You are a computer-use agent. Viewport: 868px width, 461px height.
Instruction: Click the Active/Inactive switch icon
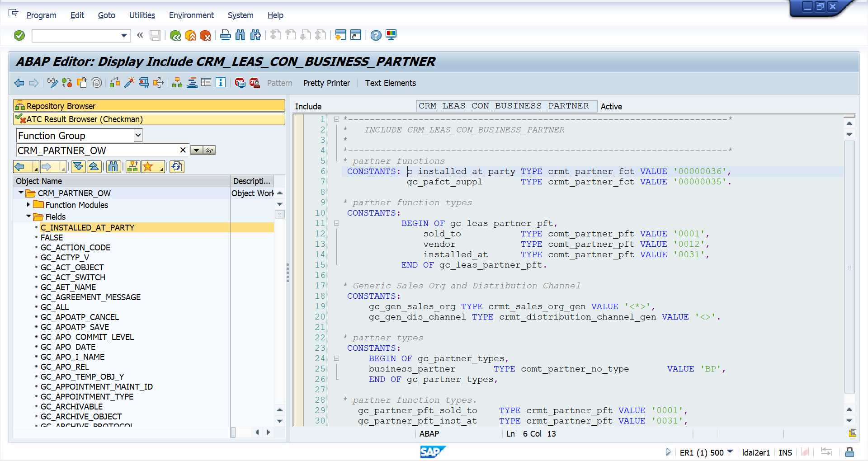click(67, 83)
